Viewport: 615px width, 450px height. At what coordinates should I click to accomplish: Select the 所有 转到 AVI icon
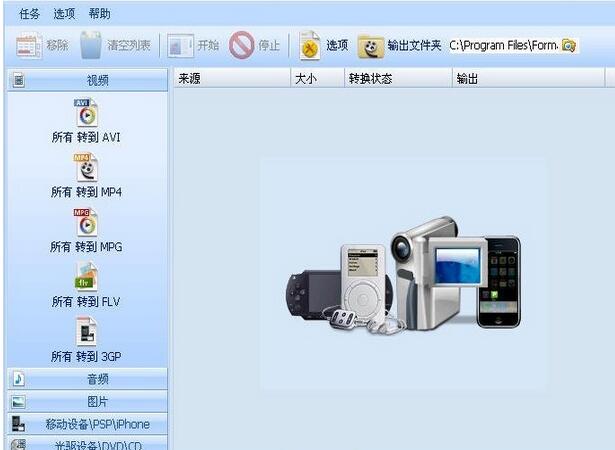[x=86, y=113]
